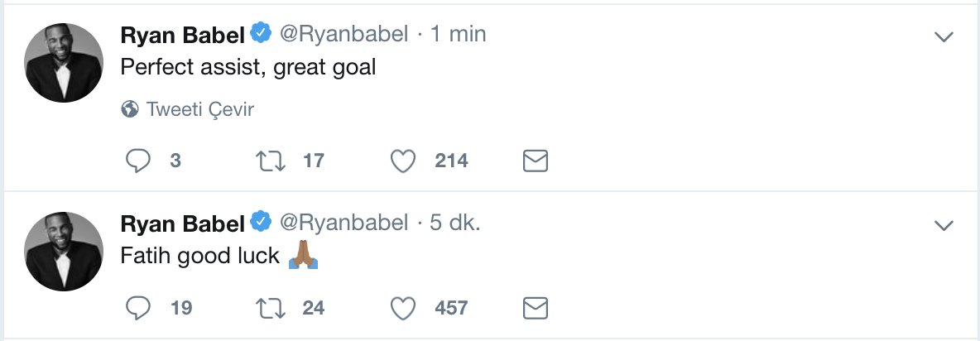Send 'Perfect assist' tweet via direct message
Screen dimensions: 980x341
click(x=536, y=161)
